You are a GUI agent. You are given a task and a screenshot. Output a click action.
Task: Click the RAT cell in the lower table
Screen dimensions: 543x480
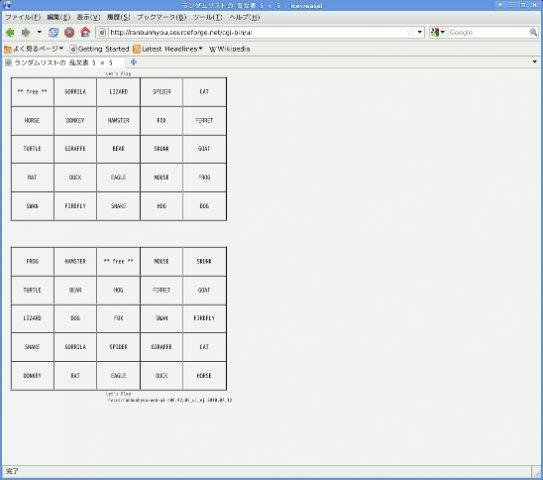tap(75, 376)
